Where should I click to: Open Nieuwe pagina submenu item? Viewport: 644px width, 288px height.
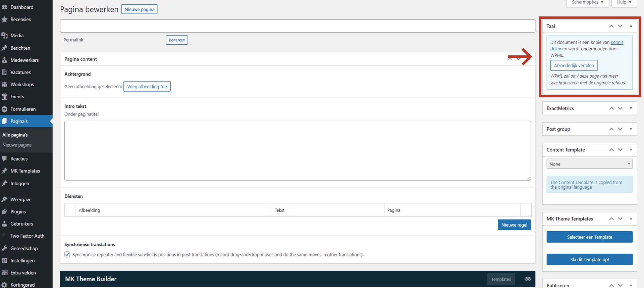17,145
